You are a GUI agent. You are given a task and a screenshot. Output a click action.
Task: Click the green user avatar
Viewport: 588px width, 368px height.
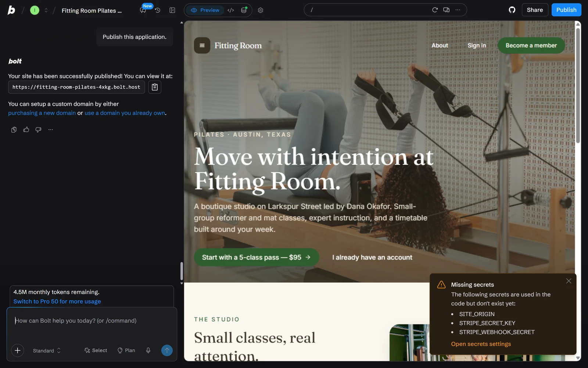[35, 10]
